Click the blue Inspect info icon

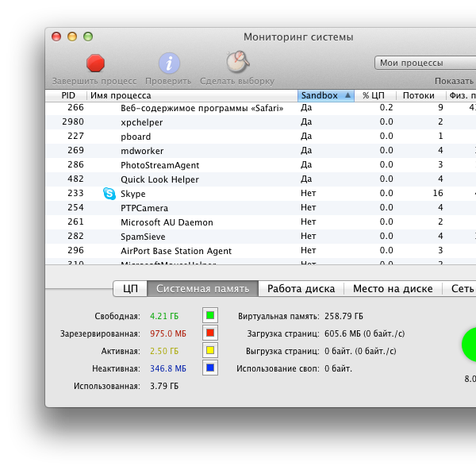169,64
